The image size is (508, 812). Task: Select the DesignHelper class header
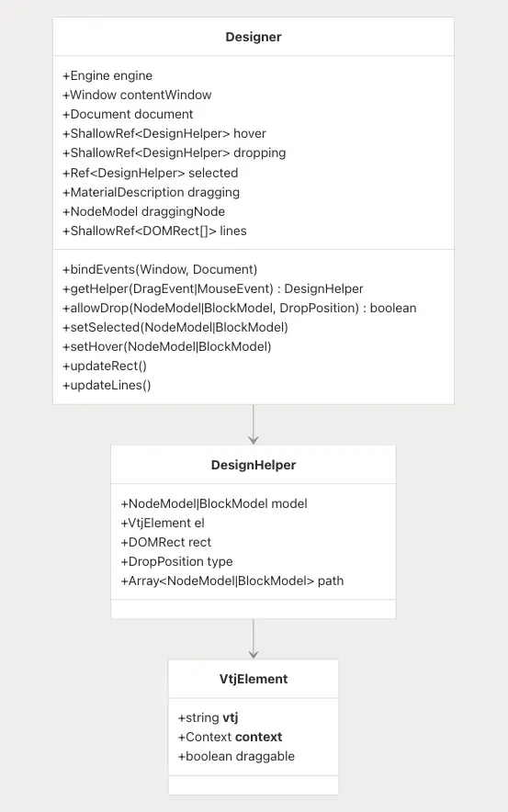[x=254, y=465]
